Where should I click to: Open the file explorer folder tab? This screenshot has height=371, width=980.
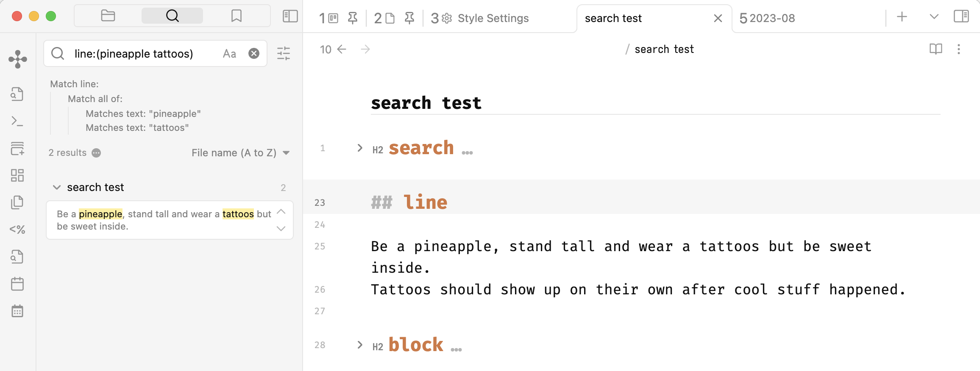pyautogui.click(x=108, y=16)
